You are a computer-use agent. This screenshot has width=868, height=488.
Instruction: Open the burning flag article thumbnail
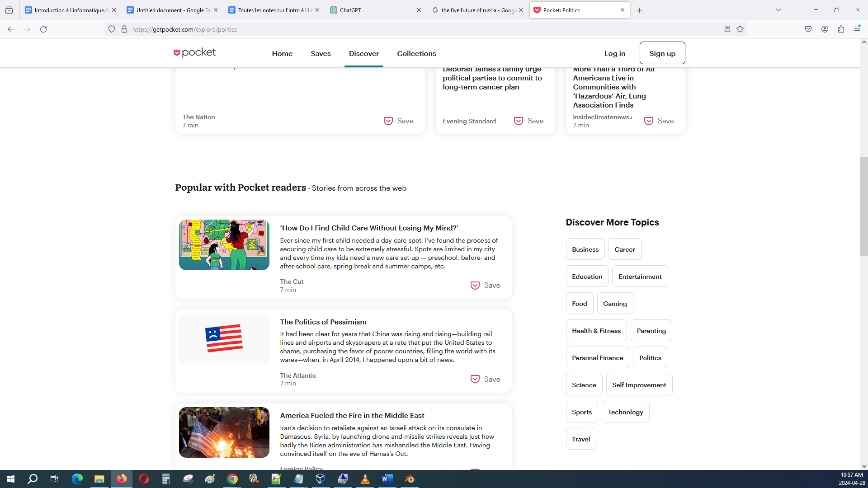[x=224, y=432]
